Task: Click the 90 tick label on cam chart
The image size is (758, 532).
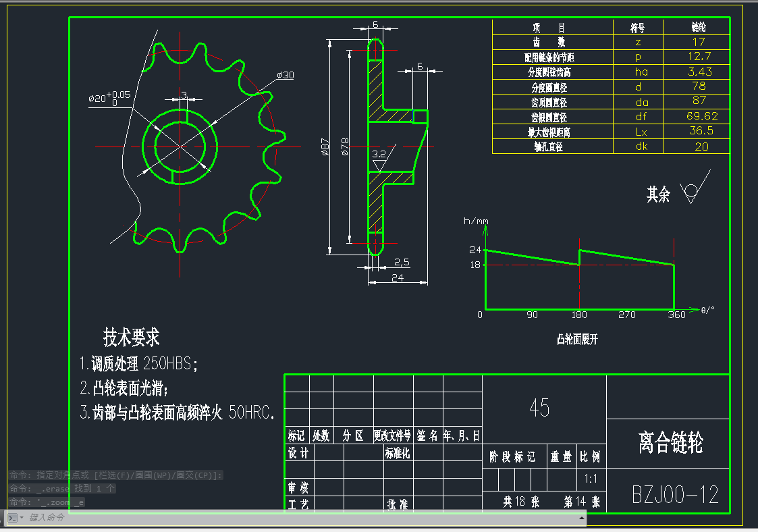Action: pos(533,315)
